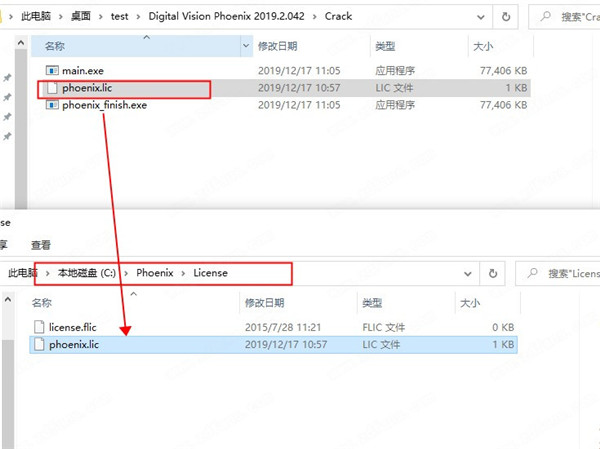Go to 桌面 in Crack breadcrumb
The height and width of the screenshot is (449, 600).
81,16
